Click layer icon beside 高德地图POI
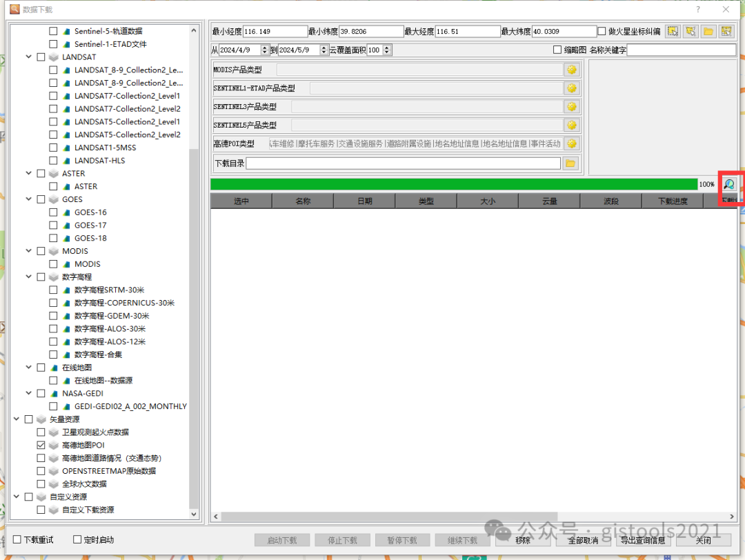745x560 pixels. (54, 446)
